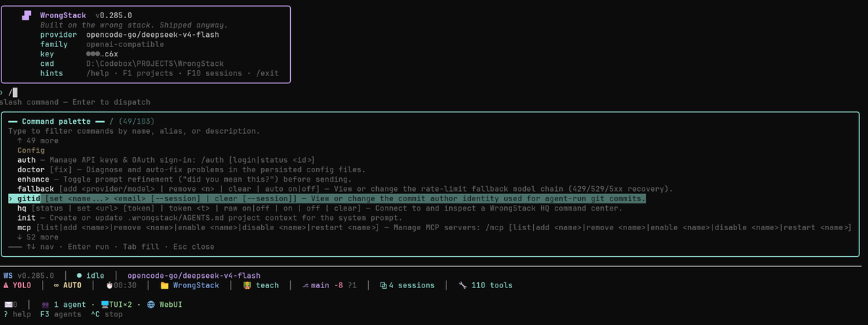Click the WrongStack project name in status bar
This screenshot has height=325, width=868.
(195, 285)
